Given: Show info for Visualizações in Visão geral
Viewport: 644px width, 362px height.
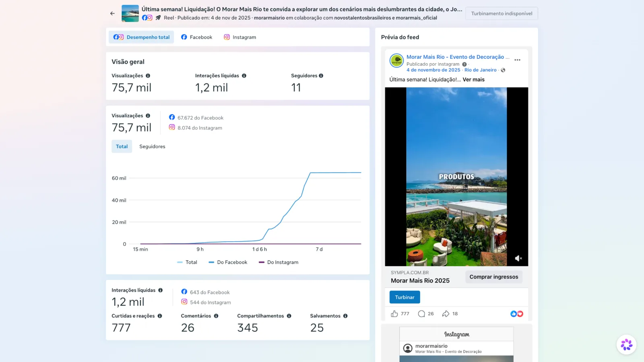Looking at the screenshot, I should point(148,76).
